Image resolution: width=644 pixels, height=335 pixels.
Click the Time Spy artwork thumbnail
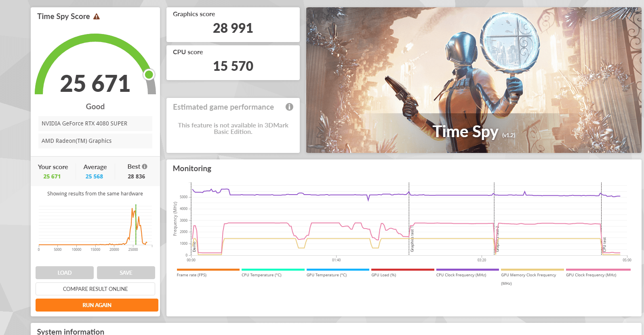point(474,80)
